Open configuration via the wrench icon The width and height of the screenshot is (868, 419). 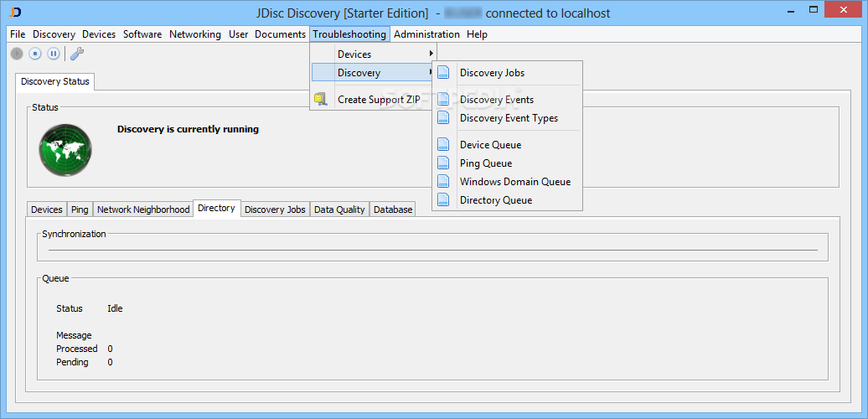[77, 54]
